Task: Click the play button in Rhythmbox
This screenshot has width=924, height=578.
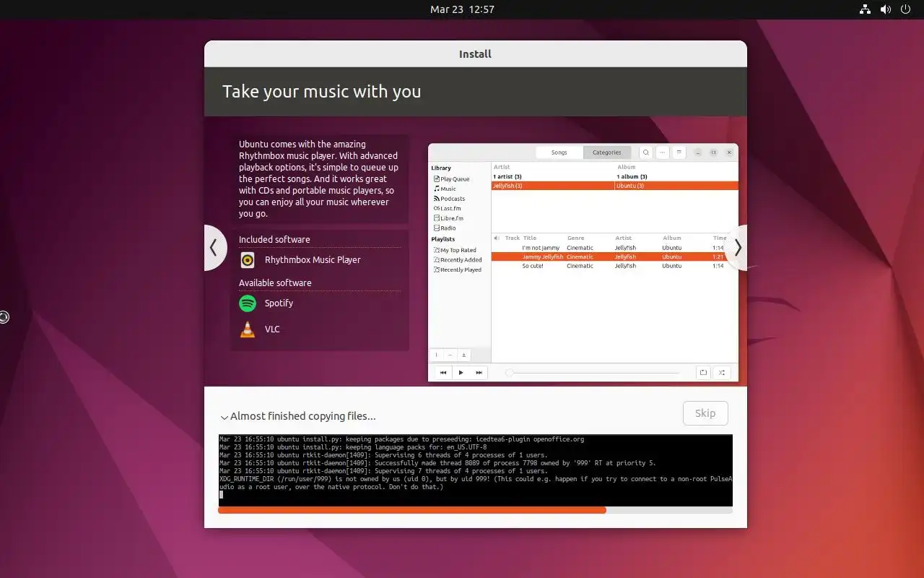Action: [461, 373]
